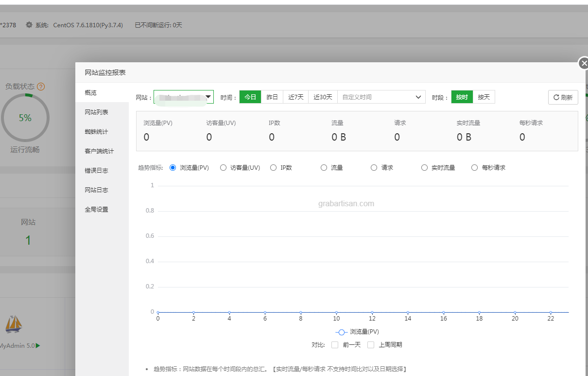Select the 近7天 time filter
Screen dimensions: 588x376
295,97
